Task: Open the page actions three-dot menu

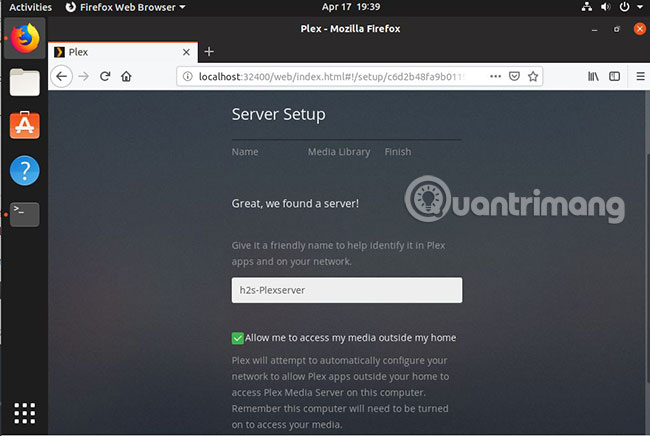Action: click(x=495, y=76)
